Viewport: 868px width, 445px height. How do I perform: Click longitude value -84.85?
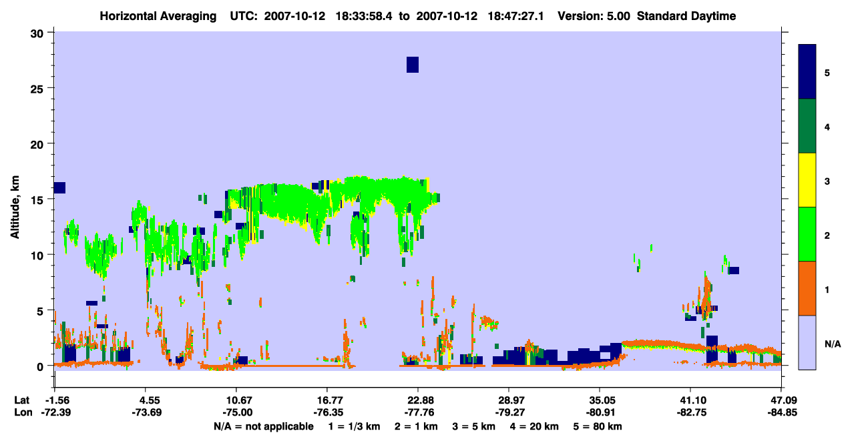(781, 413)
